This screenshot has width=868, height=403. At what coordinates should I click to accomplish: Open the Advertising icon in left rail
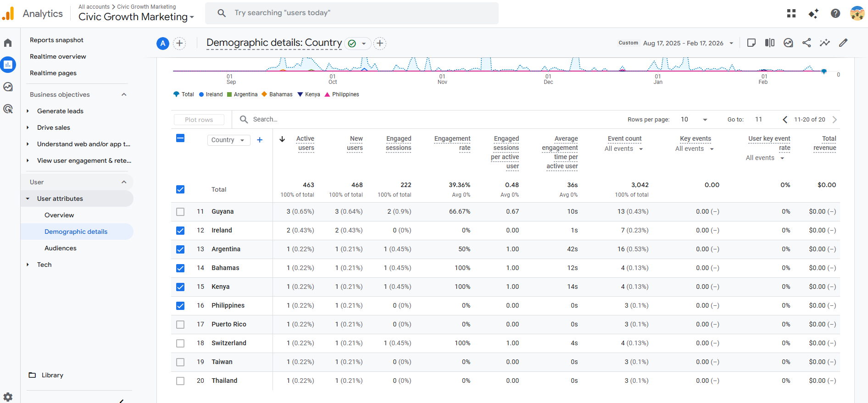click(x=8, y=109)
